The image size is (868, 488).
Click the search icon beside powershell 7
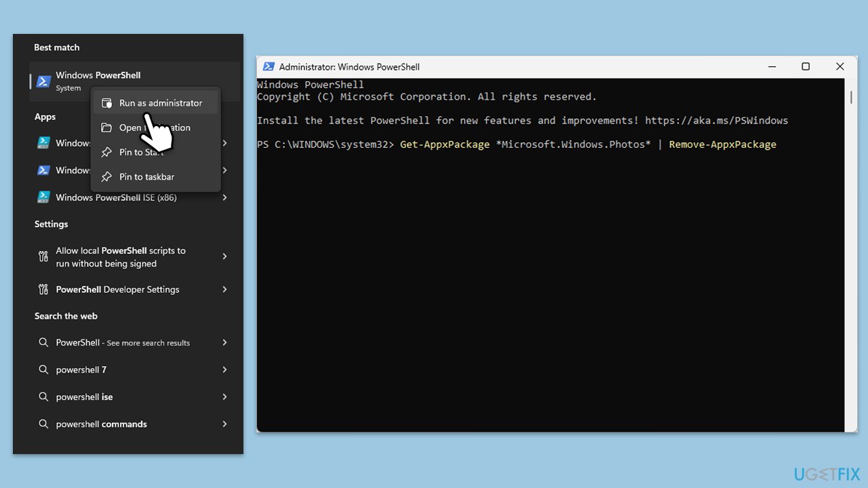point(43,369)
